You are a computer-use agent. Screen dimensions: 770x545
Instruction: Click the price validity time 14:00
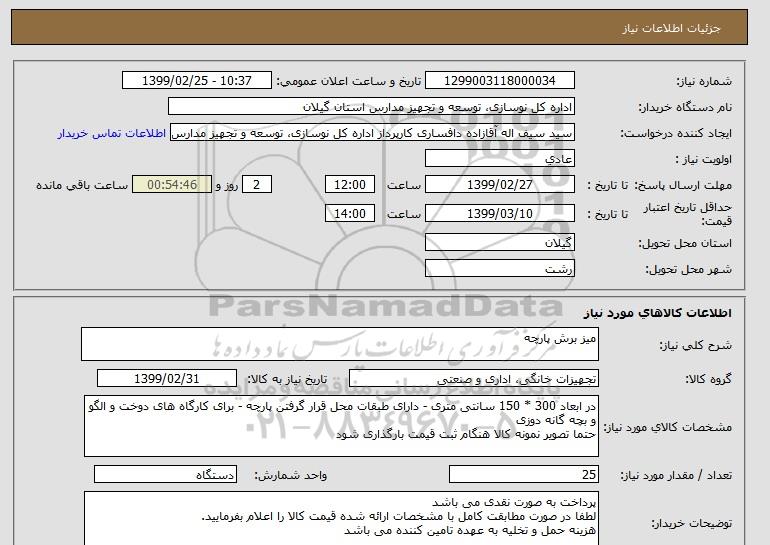[350, 213]
